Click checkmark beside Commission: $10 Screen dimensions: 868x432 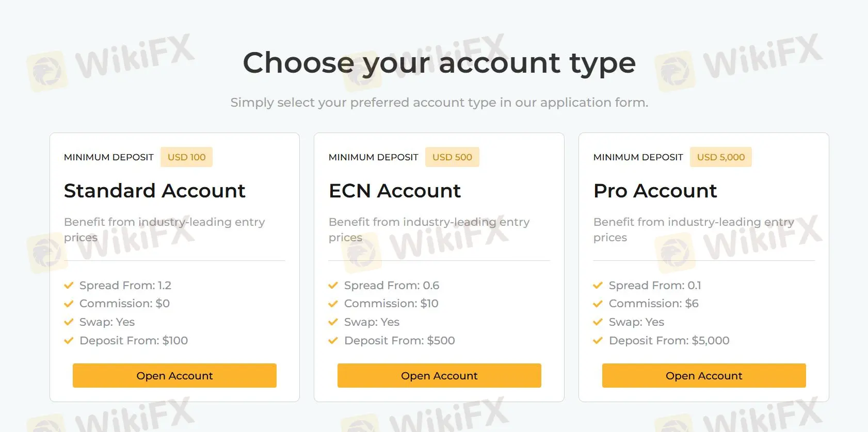pos(333,304)
